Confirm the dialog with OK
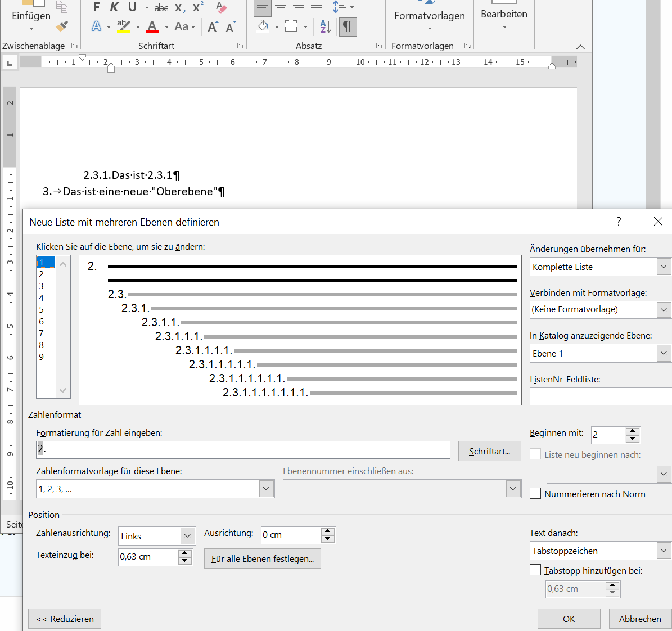 [x=569, y=619]
